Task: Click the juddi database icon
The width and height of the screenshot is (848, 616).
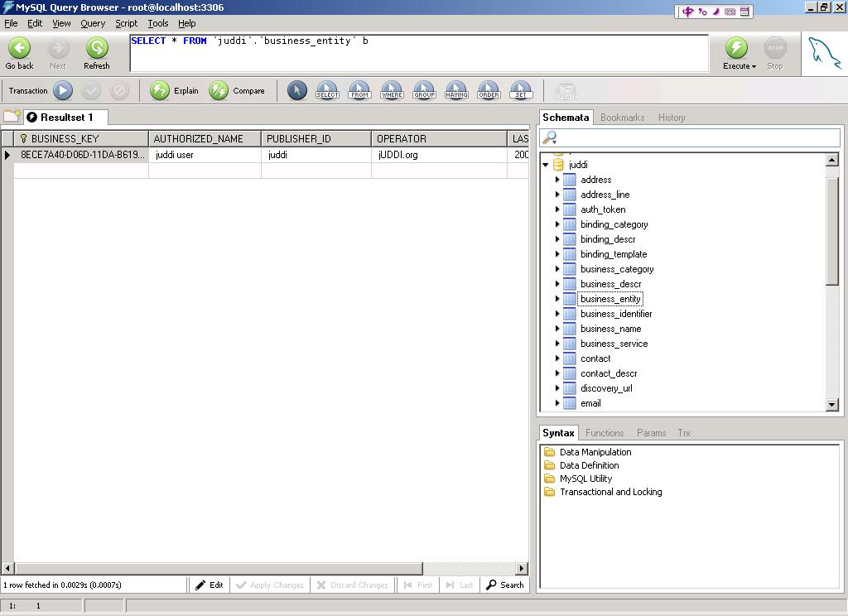Action: 558,165
